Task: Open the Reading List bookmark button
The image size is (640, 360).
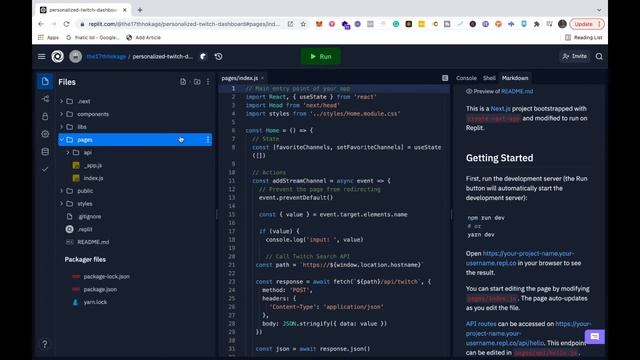Action: [584, 38]
